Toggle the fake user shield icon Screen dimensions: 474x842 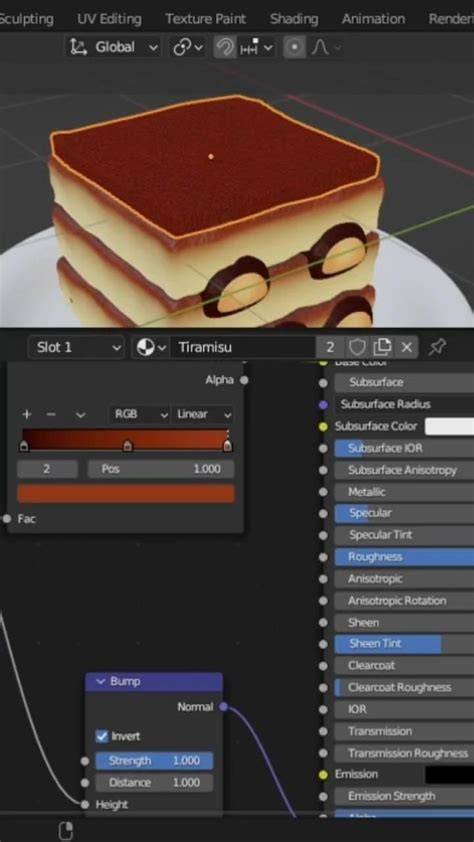pyautogui.click(x=357, y=347)
